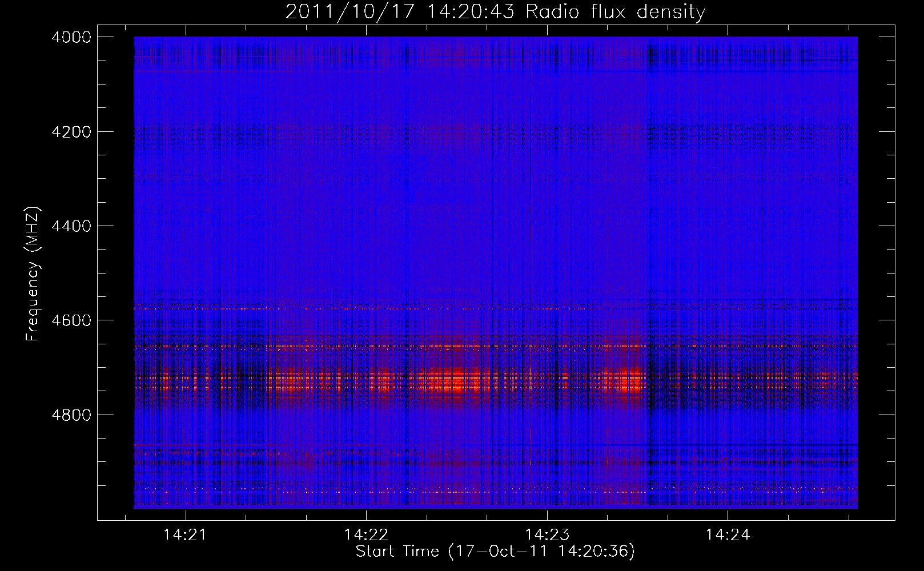The image size is (924, 571).
Task: Click the 14:23 time tick label
Action: [x=547, y=535]
